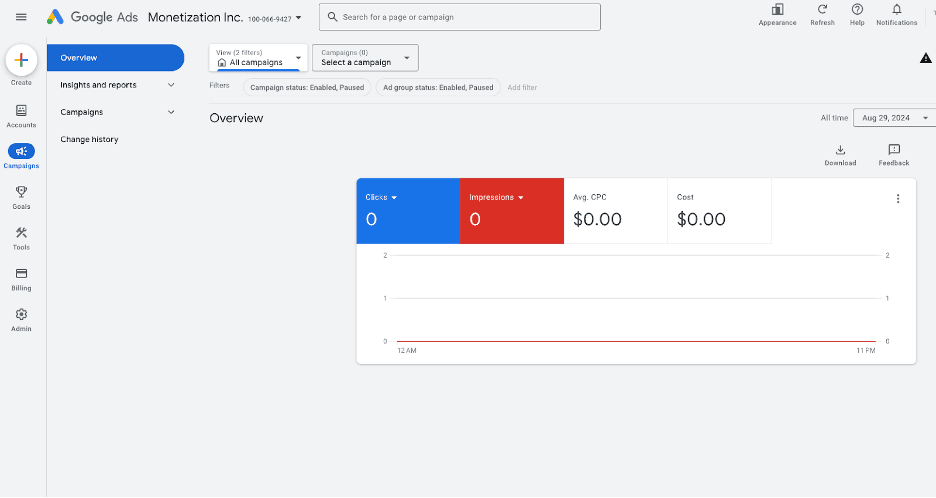Expand Insights and reports section
The height and width of the screenshot is (498, 936).
[115, 85]
